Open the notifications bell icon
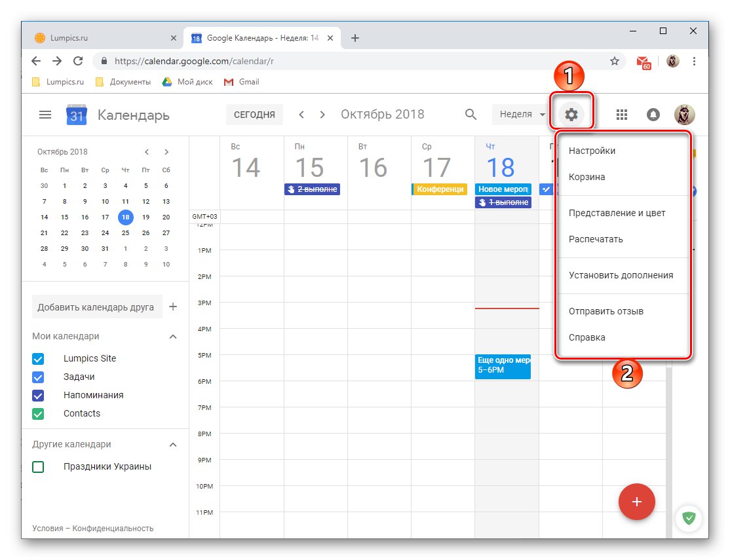The height and width of the screenshot is (560, 730). (x=653, y=114)
